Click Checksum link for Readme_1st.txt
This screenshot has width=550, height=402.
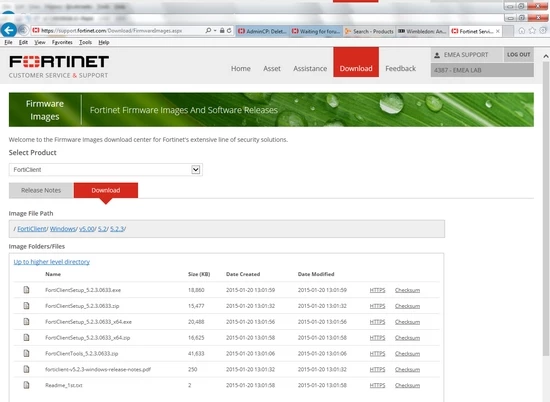(x=407, y=385)
